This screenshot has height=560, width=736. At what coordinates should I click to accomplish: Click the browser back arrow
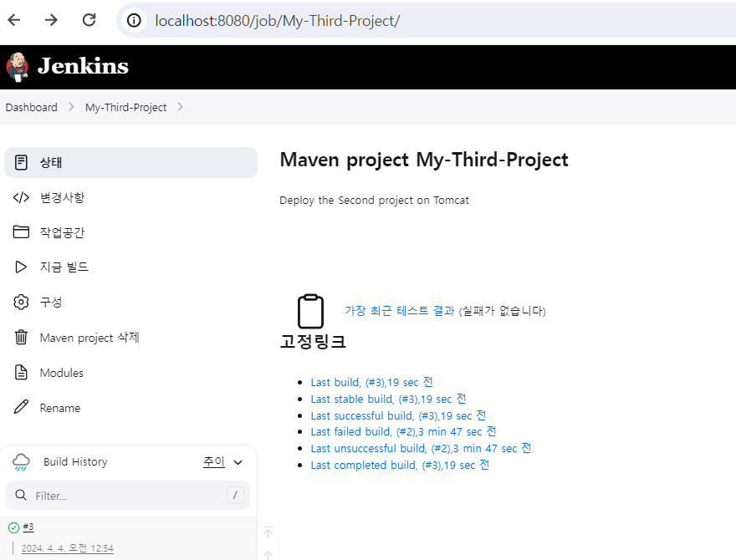pos(14,20)
